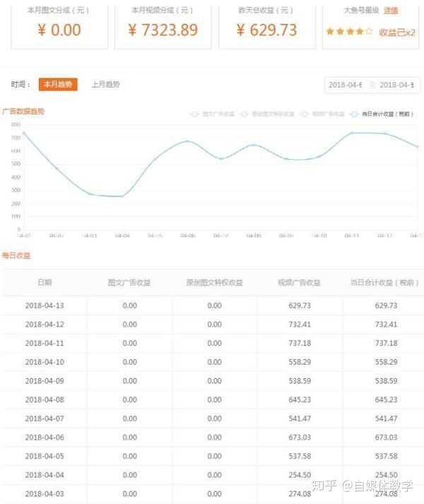The height and width of the screenshot is (504, 424).
Task: Select the 2018-04-13 date cell
Action: coord(45,305)
